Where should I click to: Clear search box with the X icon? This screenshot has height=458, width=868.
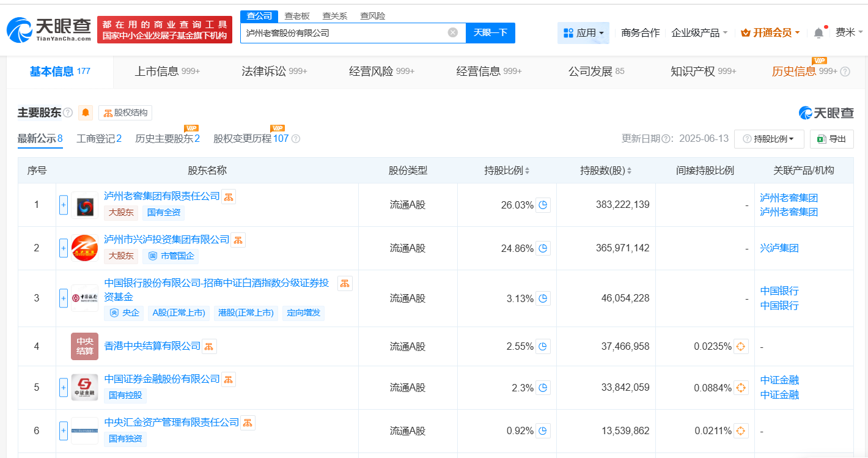click(452, 33)
